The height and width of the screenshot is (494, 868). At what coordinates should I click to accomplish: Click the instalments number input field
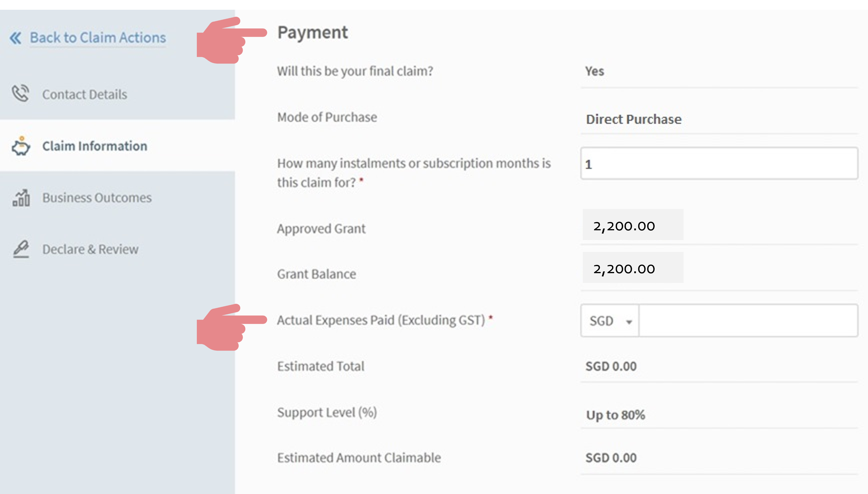coord(719,163)
